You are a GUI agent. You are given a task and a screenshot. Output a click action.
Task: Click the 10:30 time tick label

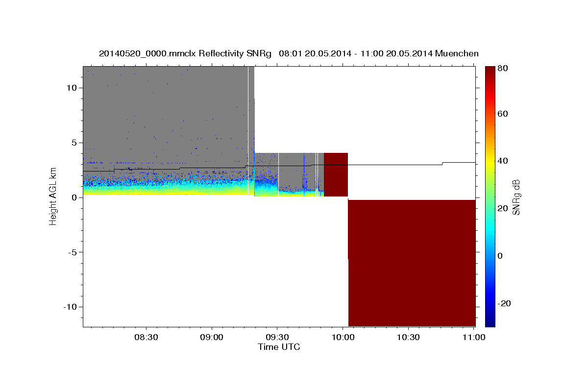tap(408, 337)
